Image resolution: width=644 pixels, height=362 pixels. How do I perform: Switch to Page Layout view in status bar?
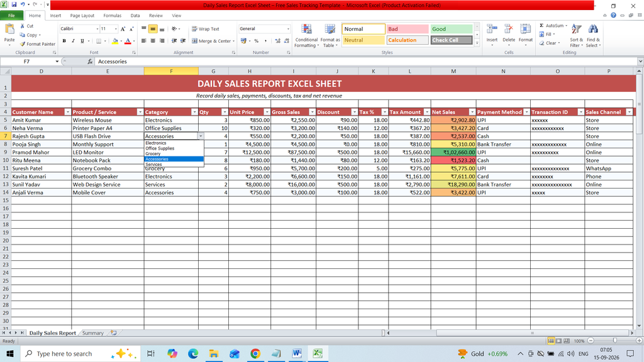[x=558, y=341]
